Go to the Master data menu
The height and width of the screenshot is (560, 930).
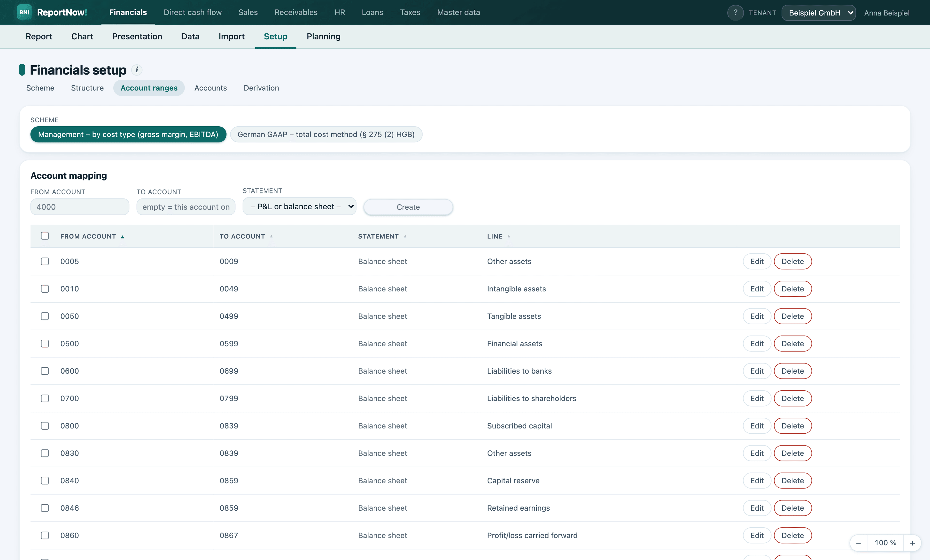458,12
